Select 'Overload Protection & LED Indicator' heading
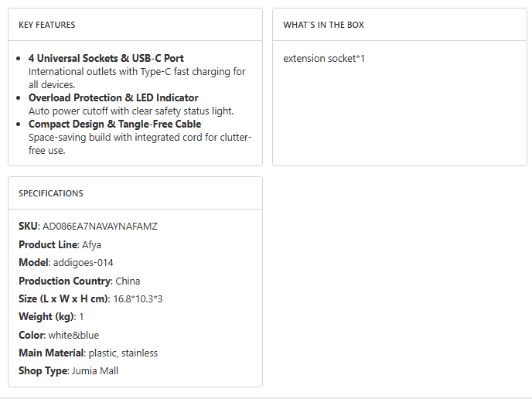 [113, 97]
